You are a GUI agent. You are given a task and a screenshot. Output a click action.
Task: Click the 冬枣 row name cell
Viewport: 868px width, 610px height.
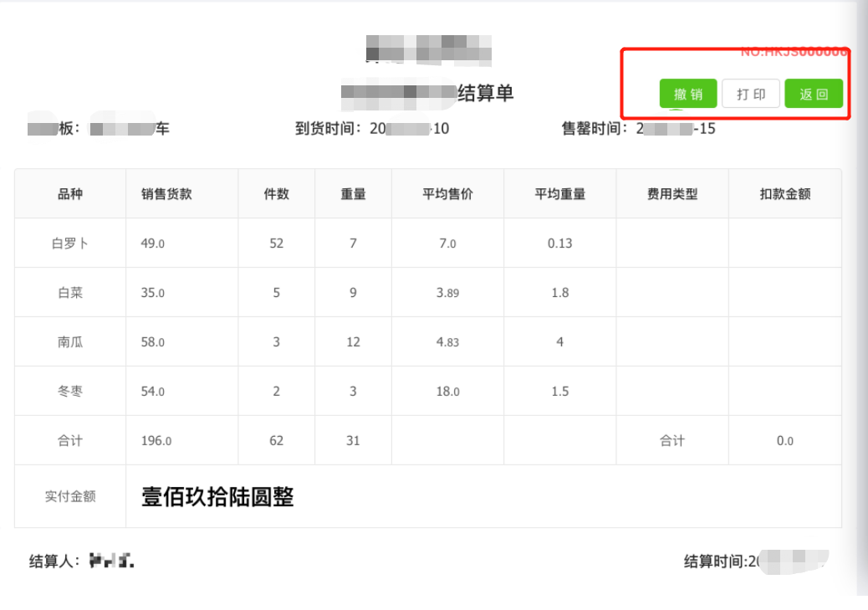(70, 391)
